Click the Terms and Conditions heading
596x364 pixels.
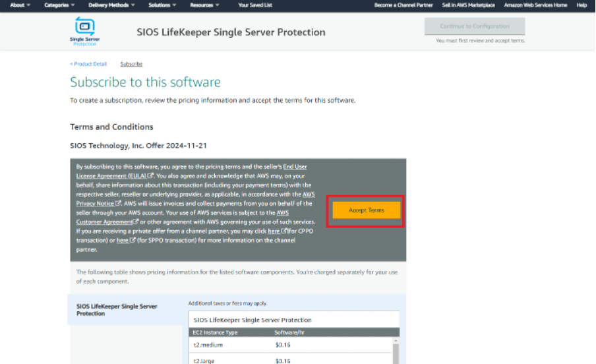(x=111, y=127)
